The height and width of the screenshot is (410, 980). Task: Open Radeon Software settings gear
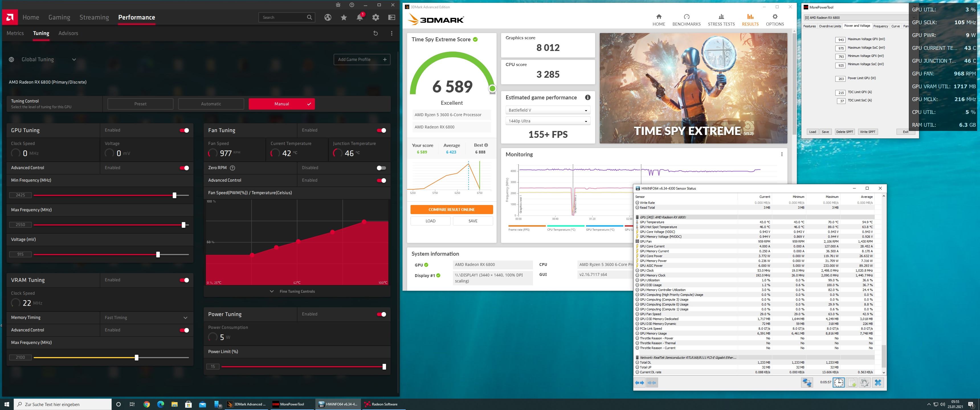(x=376, y=17)
